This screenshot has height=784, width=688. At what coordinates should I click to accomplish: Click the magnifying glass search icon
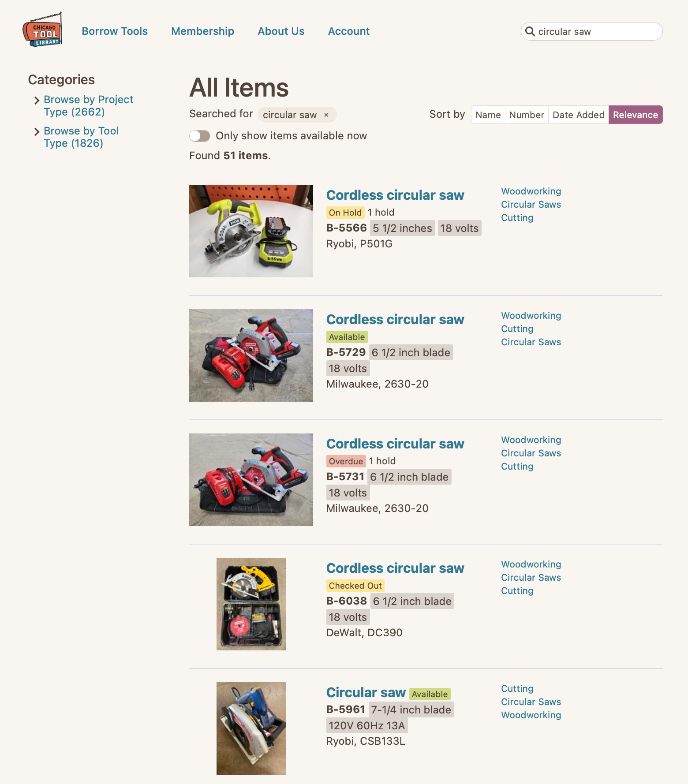pos(530,31)
